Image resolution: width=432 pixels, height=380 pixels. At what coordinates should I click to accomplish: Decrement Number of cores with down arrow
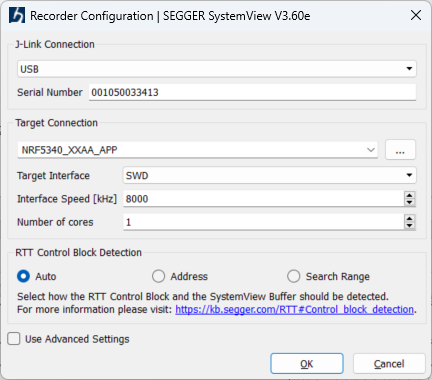click(x=409, y=226)
